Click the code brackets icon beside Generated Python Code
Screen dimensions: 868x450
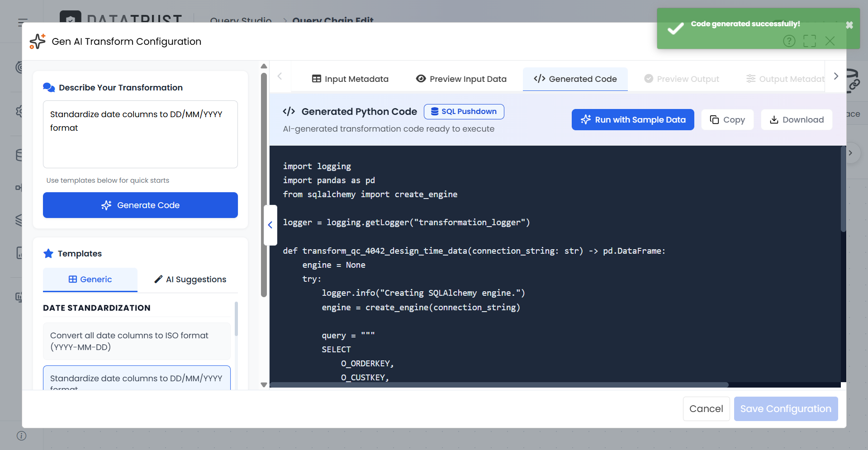[289, 111]
